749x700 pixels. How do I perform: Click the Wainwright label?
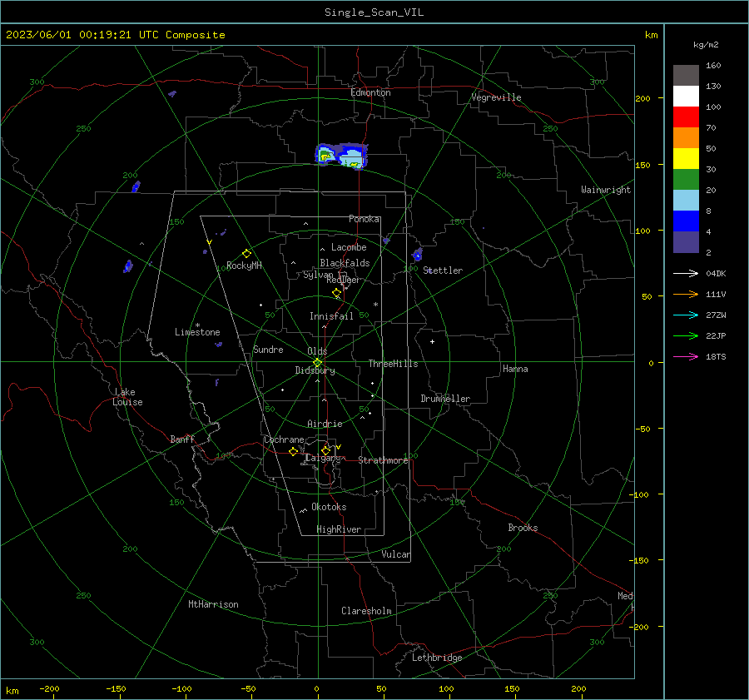(x=606, y=190)
